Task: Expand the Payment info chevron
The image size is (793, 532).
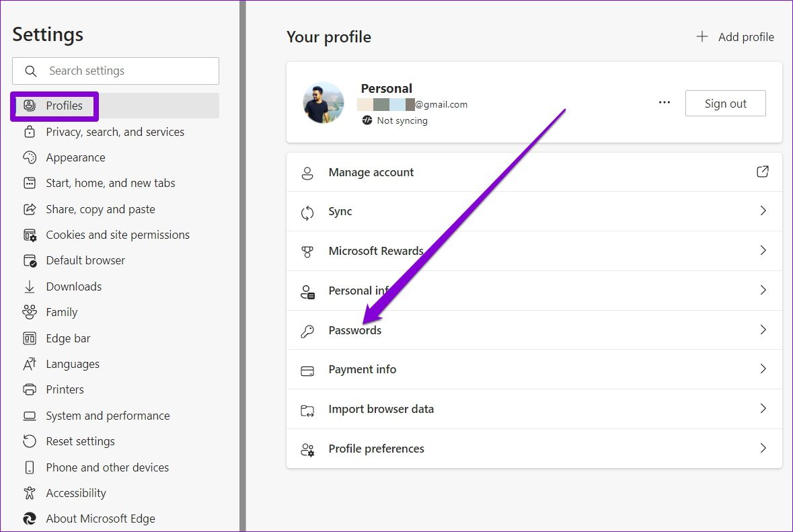Action: coord(763,369)
